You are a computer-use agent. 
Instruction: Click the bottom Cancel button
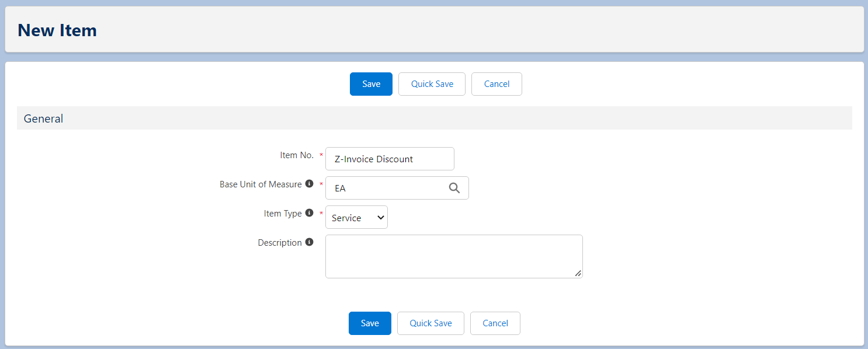(495, 323)
